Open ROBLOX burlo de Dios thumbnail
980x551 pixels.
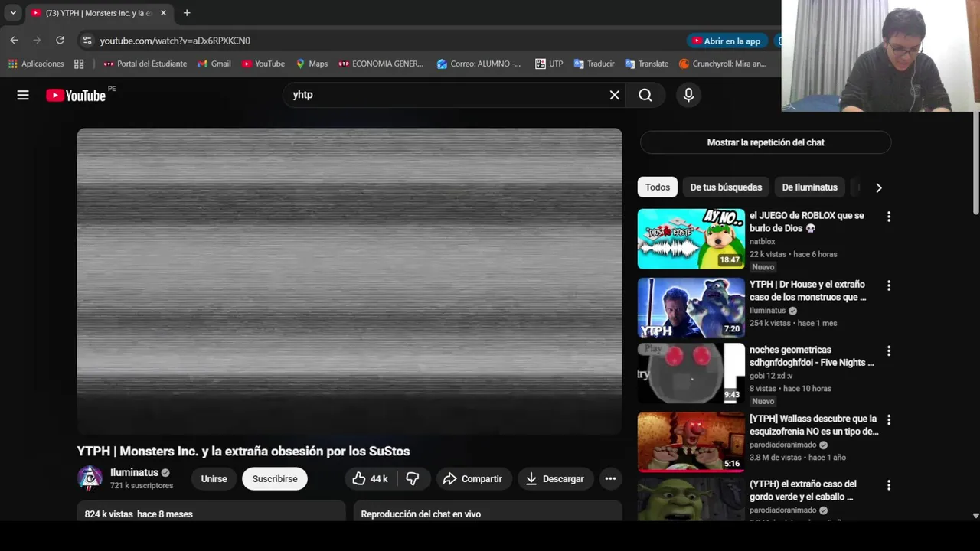point(691,239)
